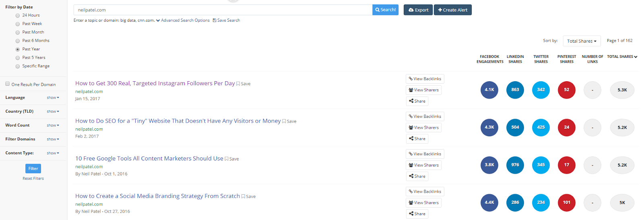The image size is (644, 220).
Task: Click the 4.1K Facebook engagements circle
Action: 489,90
